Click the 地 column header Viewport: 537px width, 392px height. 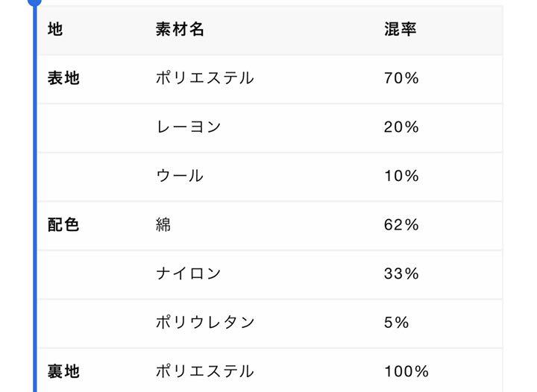click(x=55, y=29)
